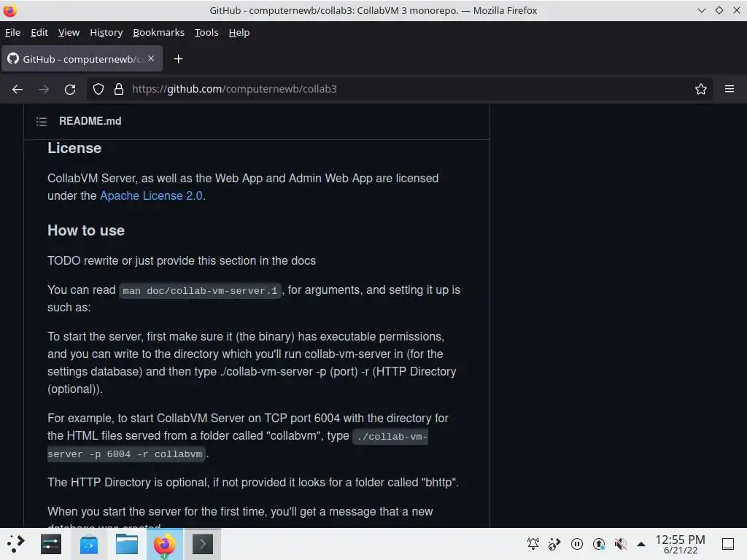Open the updates tray icon

[599, 544]
